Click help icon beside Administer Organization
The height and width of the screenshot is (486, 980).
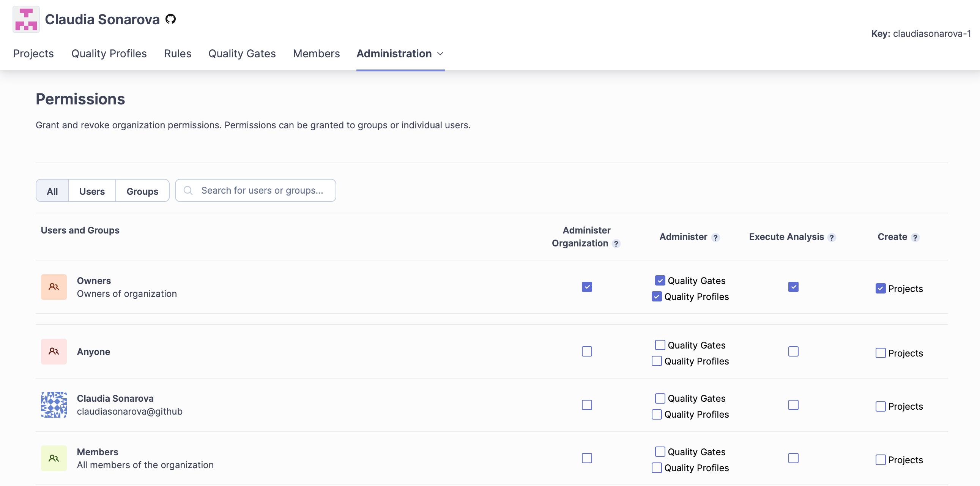pos(616,244)
